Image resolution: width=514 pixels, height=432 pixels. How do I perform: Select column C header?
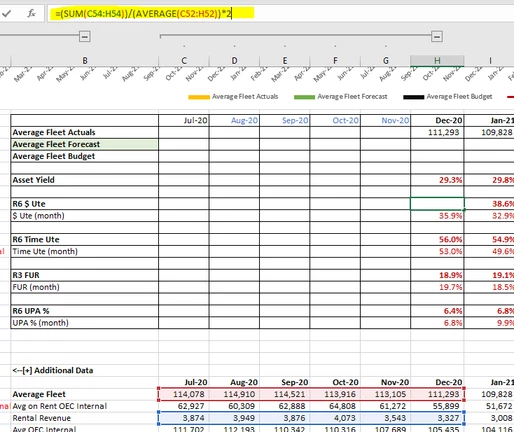[184, 61]
